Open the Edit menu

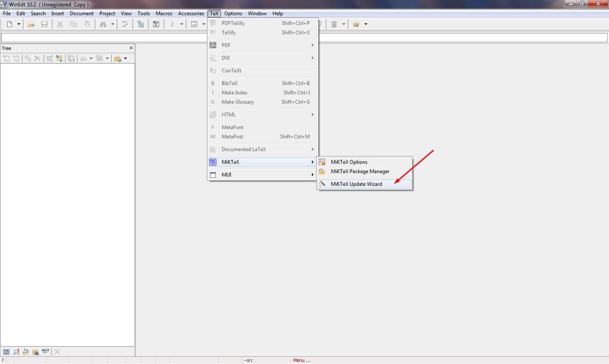(x=21, y=13)
